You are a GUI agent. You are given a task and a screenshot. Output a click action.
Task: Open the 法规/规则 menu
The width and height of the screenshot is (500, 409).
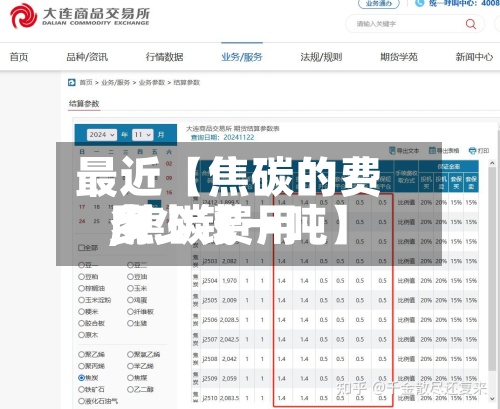tap(321, 57)
